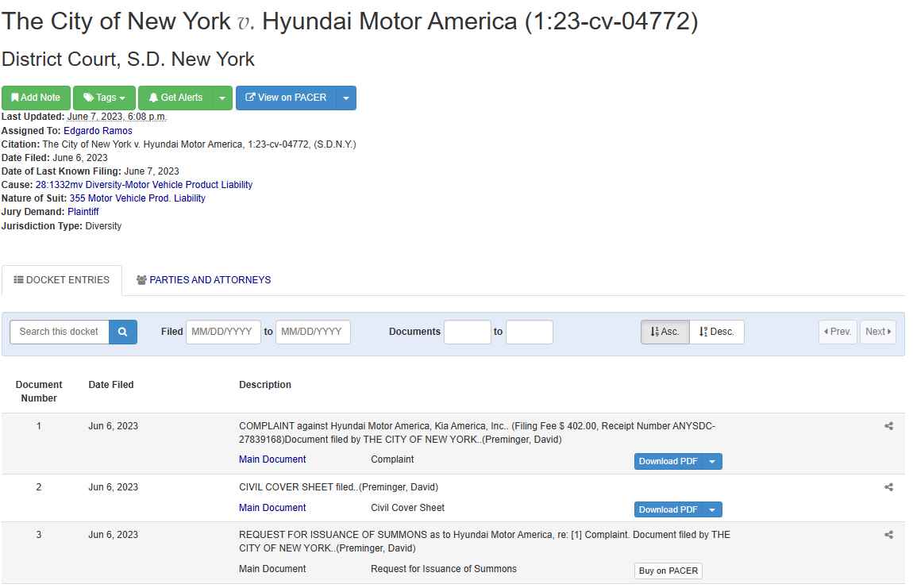Screen dimensions: 913x588
Task: Share docket entry 2 via share icon
Action: 888,487
